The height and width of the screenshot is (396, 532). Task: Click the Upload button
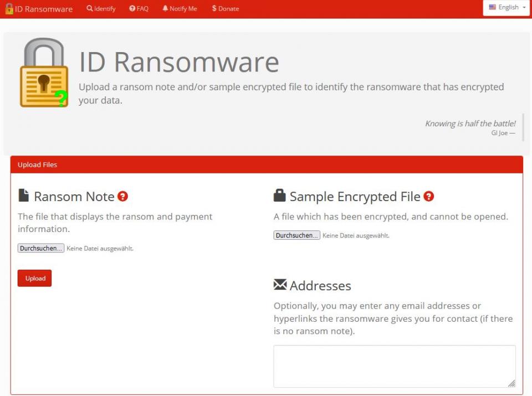(34, 278)
